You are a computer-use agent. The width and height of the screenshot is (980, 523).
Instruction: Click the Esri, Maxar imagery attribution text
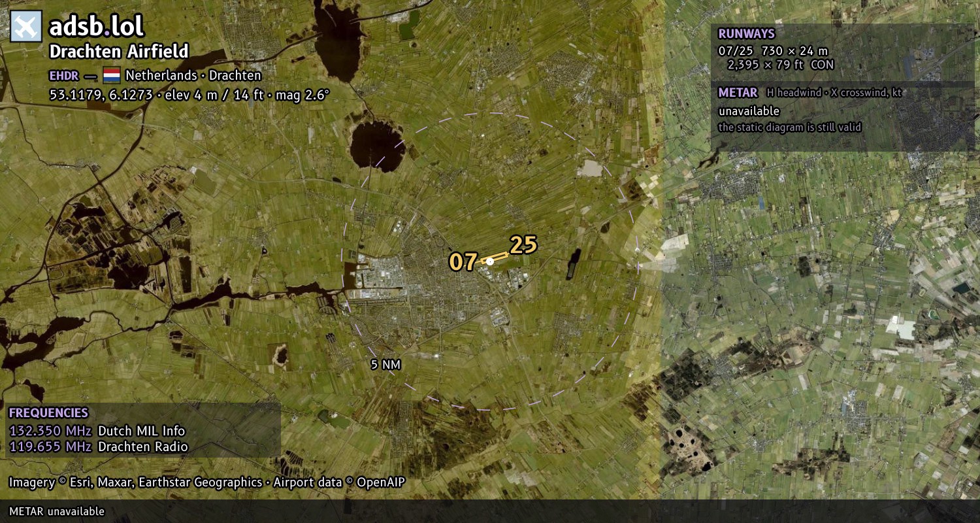pyautogui.click(x=207, y=482)
